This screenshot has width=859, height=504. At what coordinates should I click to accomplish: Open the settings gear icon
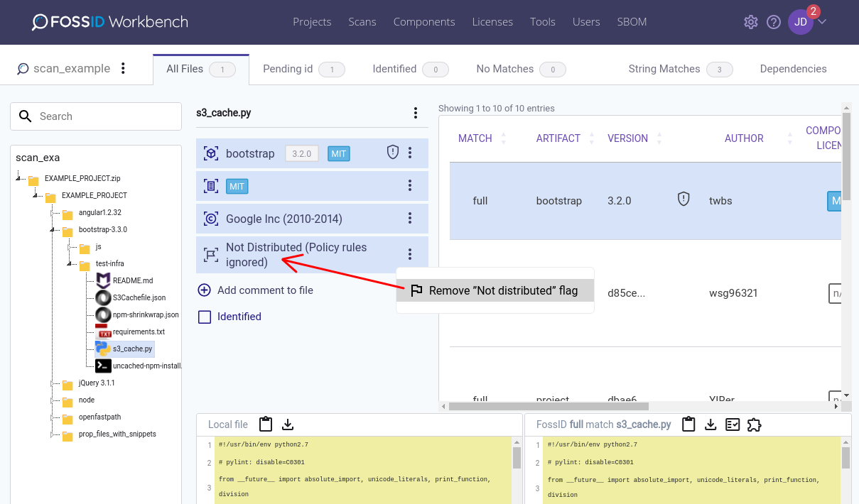751,22
